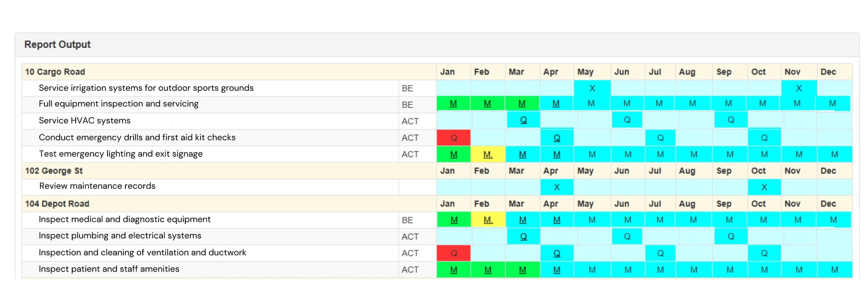Select June Q cell for Service HVAC systems

click(627, 120)
